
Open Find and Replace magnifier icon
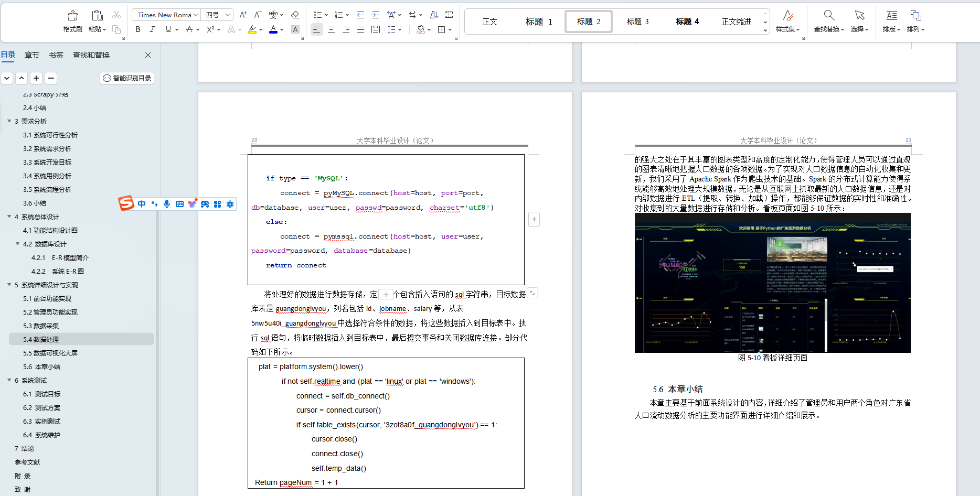[x=829, y=15]
